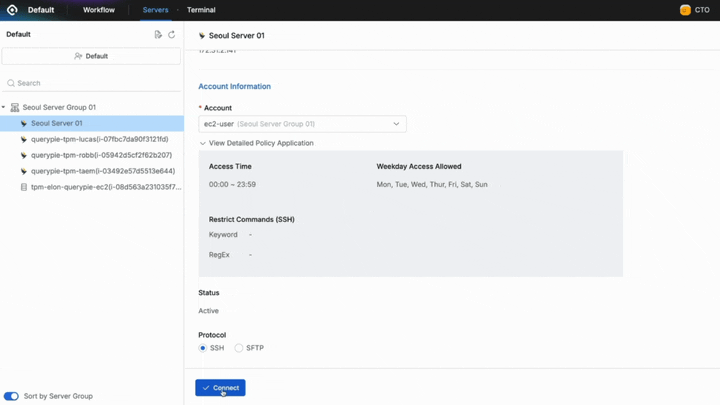The image size is (720, 405).
Task: Select tpm-elon-querypie-ec2 server
Action: 106,187
